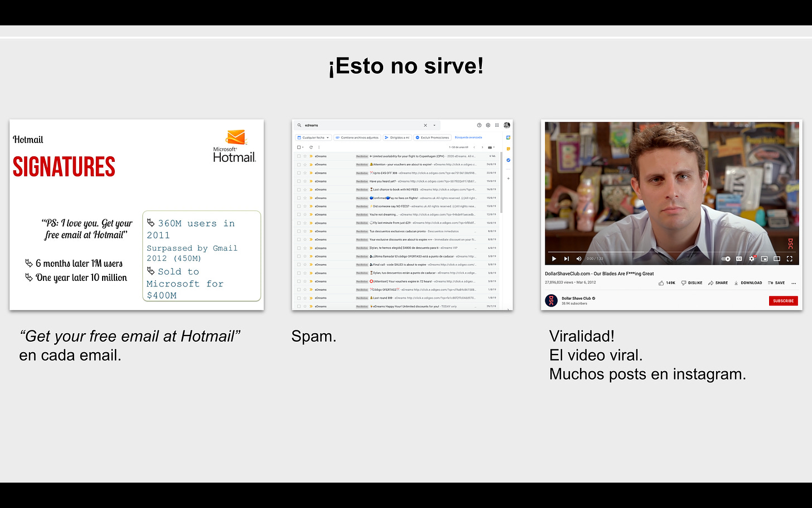The width and height of the screenshot is (812, 508).
Task: Go to the older page of Gmail results
Action: pyautogui.click(x=482, y=147)
